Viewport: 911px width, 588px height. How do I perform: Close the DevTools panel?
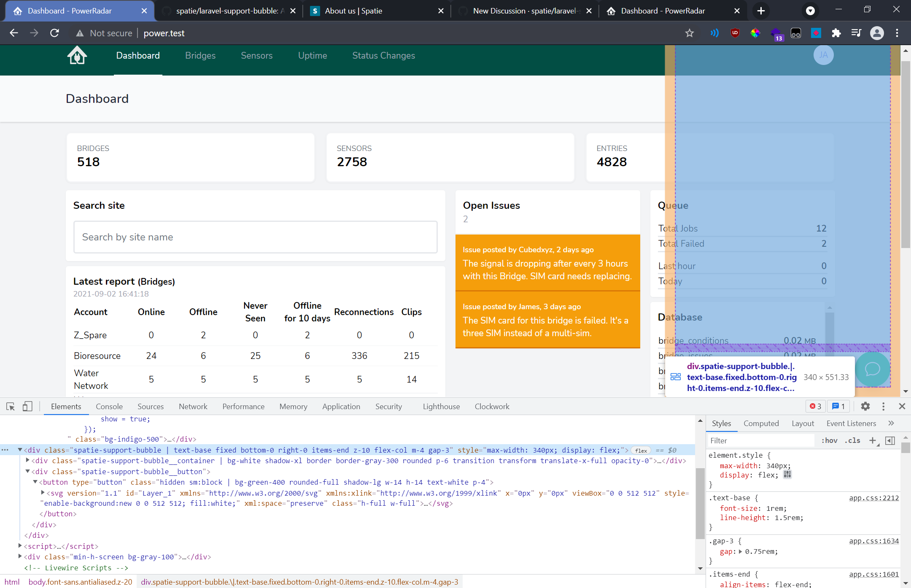click(902, 406)
